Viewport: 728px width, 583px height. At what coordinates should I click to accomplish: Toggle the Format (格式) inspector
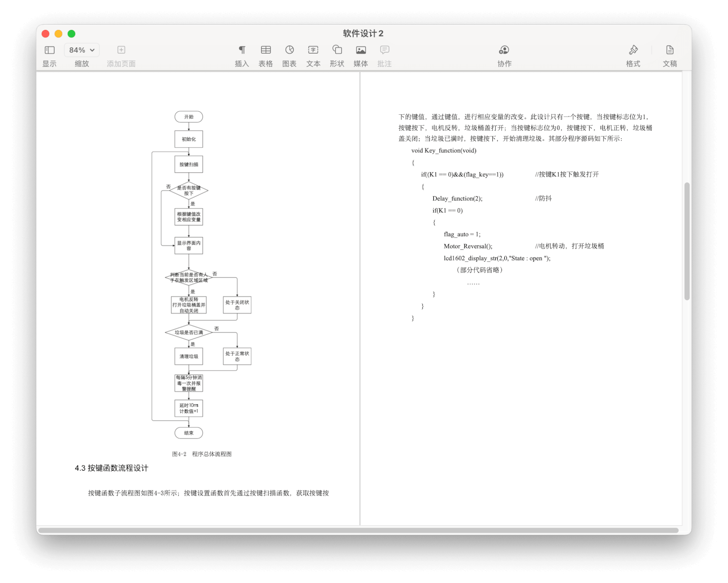pyautogui.click(x=633, y=50)
